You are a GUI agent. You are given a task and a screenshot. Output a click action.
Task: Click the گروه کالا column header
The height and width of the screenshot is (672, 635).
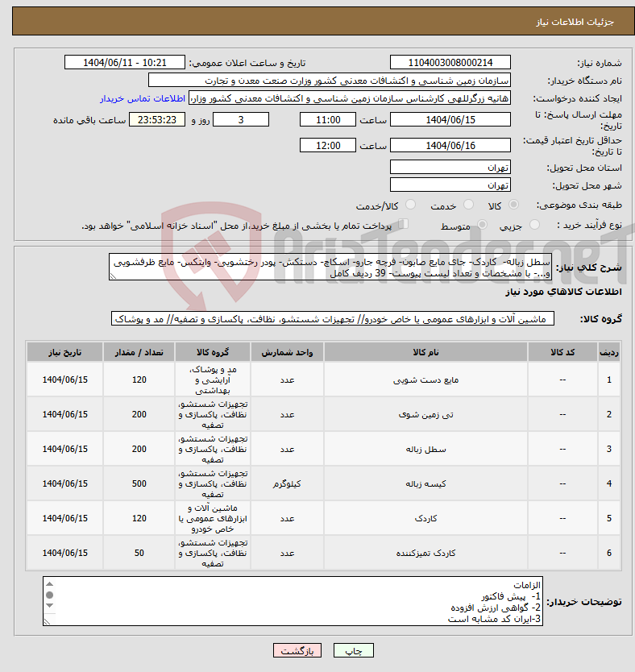coord(213,352)
